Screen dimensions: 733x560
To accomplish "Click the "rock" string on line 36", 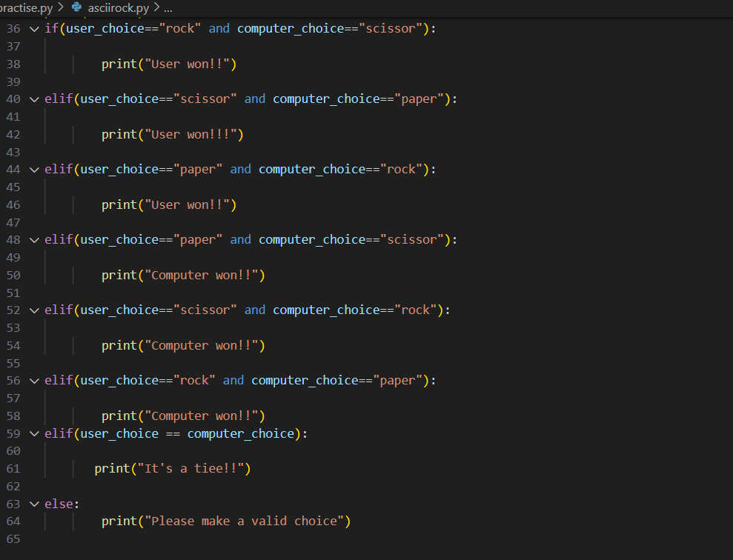I will (180, 28).
